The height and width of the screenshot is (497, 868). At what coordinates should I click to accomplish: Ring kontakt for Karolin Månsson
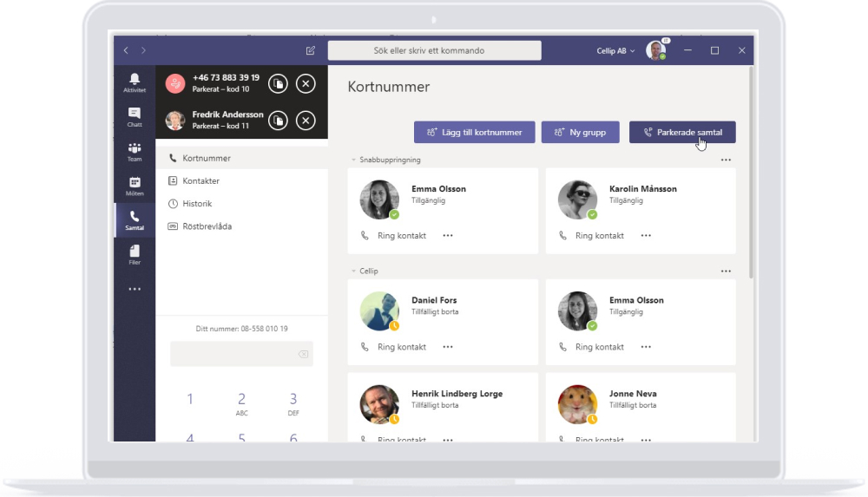pyautogui.click(x=591, y=235)
